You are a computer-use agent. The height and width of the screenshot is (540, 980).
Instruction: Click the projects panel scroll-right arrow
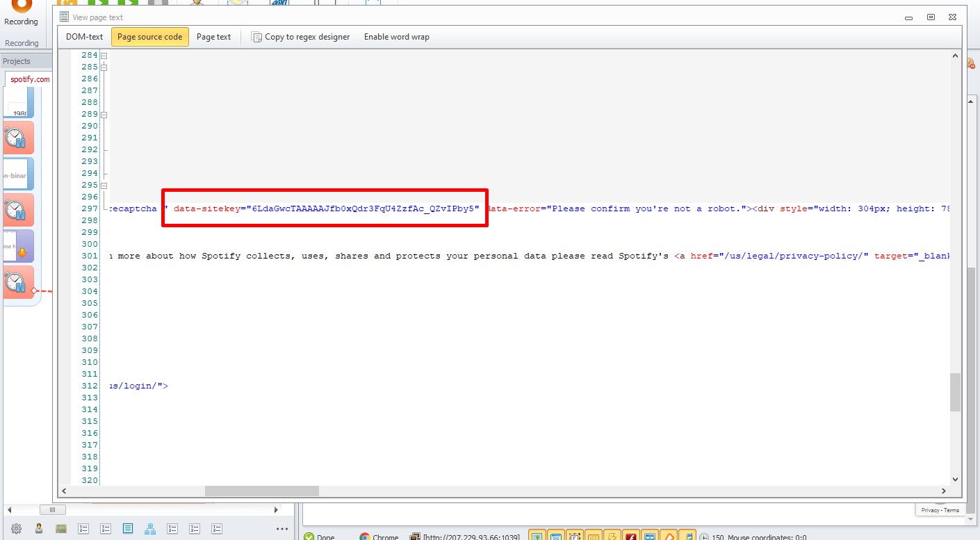pos(277,510)
